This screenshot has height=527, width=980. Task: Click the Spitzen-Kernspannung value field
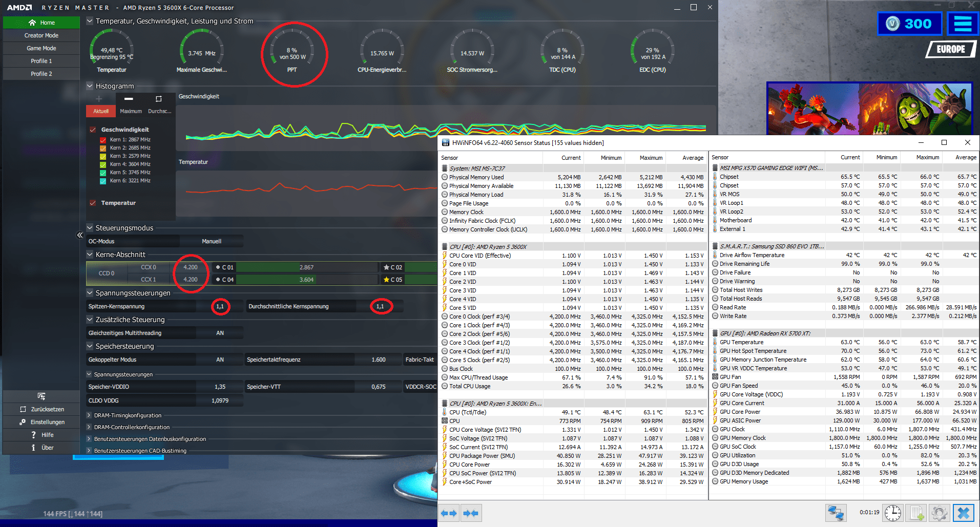click(x=220, y=306)
